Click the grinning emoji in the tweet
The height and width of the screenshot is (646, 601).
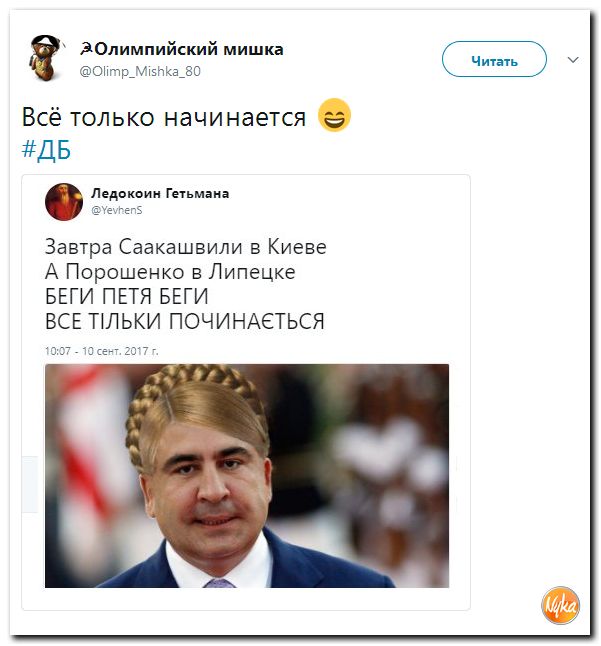click(334, 115)
